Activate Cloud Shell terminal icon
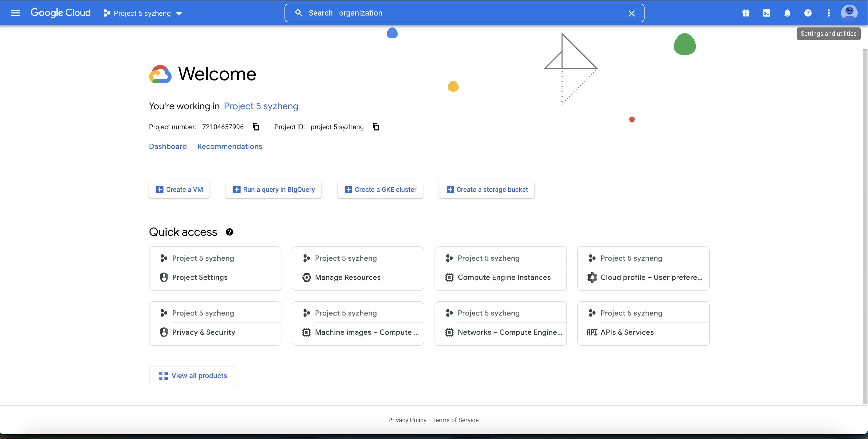 766,13
